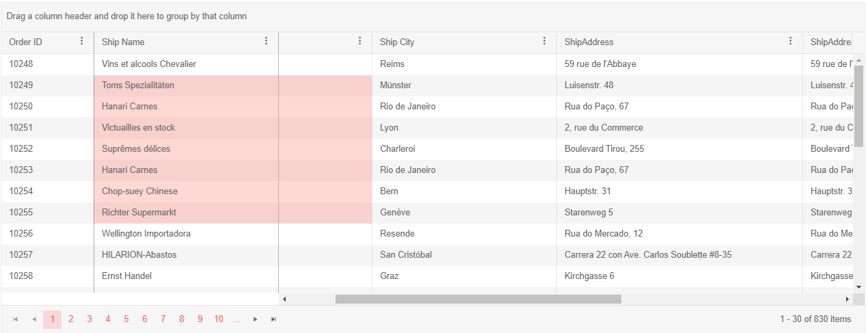Open the ShipAddress column menu
The width and height of the screenshot is (868, 333).
tap(791, 42)
